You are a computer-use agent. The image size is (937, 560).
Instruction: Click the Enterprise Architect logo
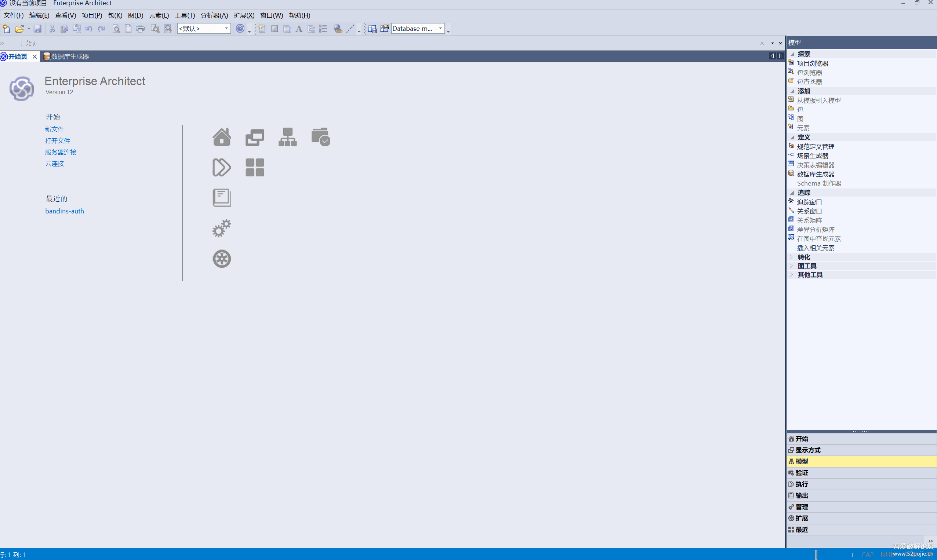tap(22, 89)
